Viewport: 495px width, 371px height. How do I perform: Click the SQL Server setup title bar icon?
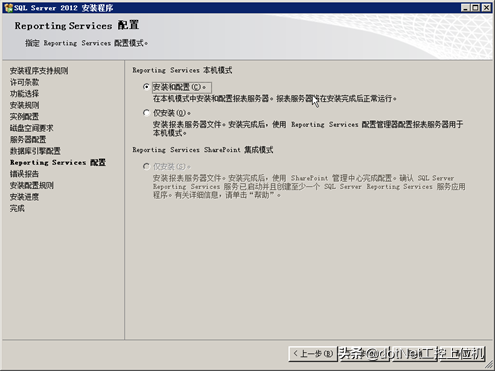(x=9, y=8)
